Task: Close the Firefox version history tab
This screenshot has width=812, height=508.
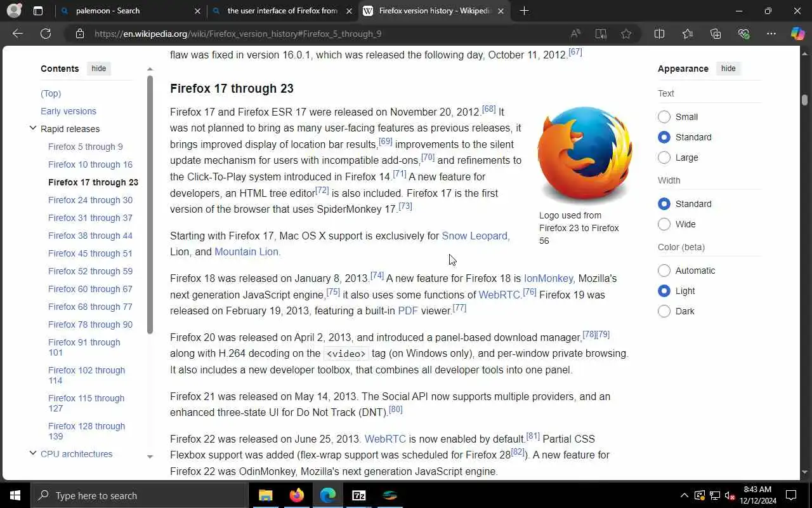Action: [x=501, y=11]
